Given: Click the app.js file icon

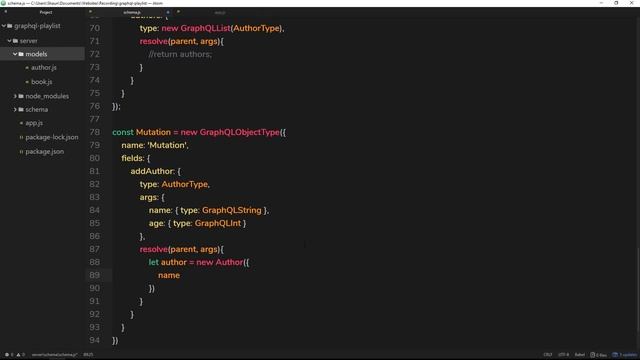Looking at the screenshot, I should pos(21,123).
